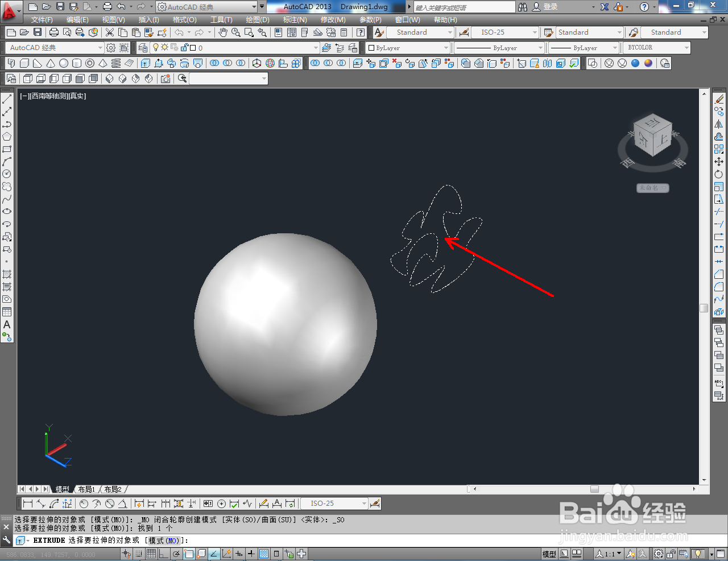The height and width of the screenshot is (561, 728).
Task: Open the layer list dropdown
Action: point(235,48)
